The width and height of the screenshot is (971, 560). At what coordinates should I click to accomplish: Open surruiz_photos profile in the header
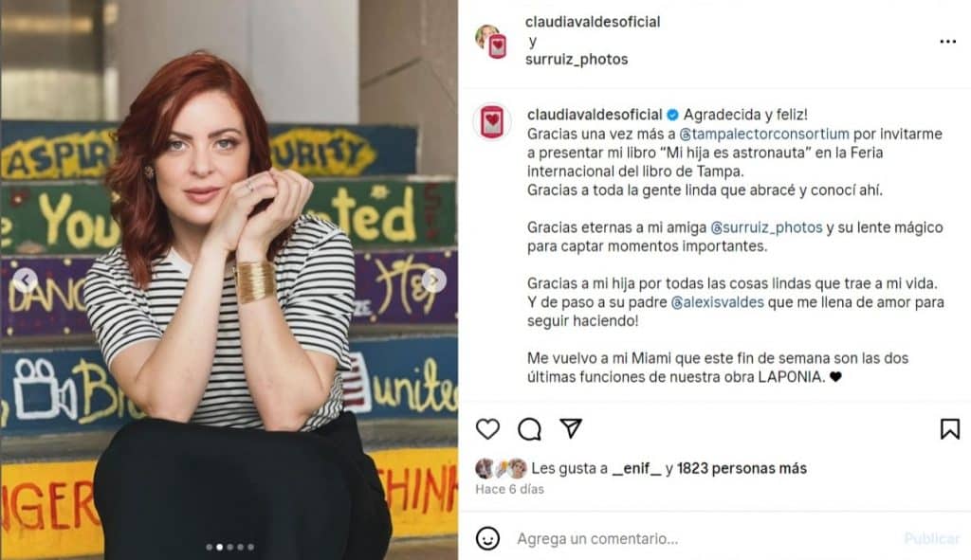tap(576, 60)
